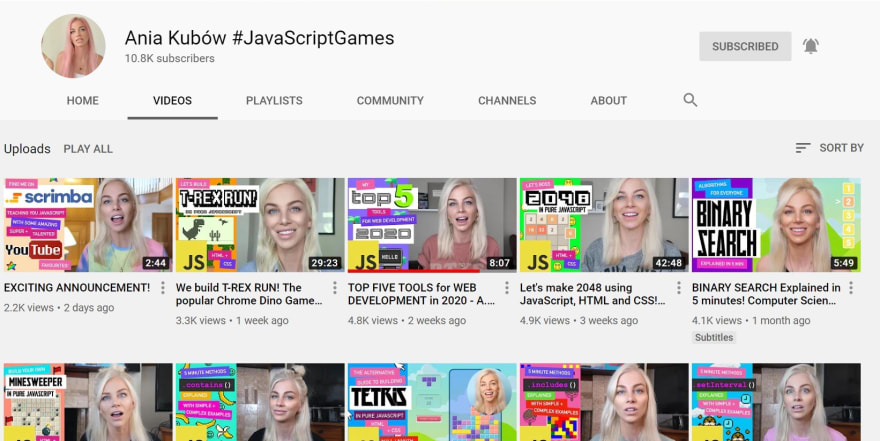Click the TETRIS thumbnail
This screenshot has width=880, height=441.
click(x=432, y=402)
